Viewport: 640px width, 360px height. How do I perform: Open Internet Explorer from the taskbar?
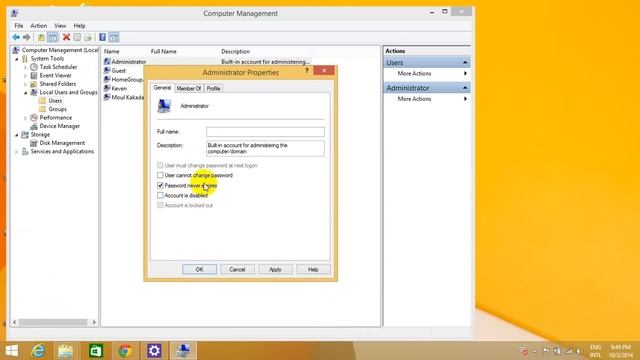[38, 351]
